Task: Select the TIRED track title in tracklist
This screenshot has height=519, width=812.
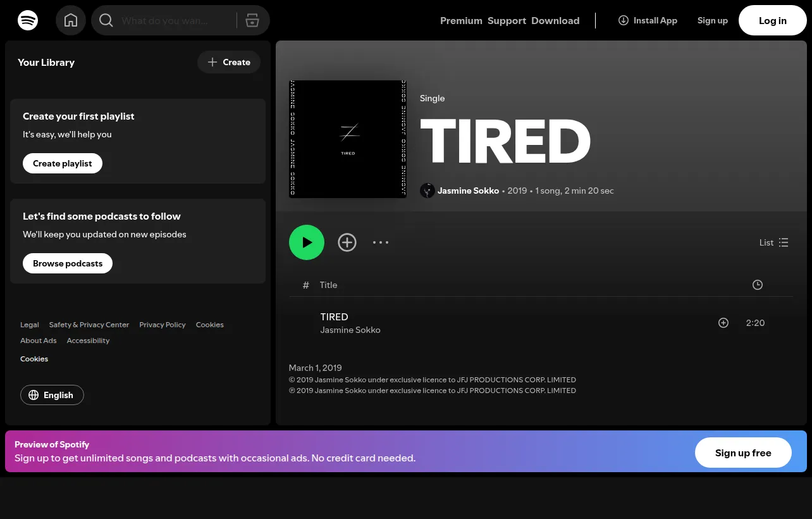Action: [x=334, y=316]
